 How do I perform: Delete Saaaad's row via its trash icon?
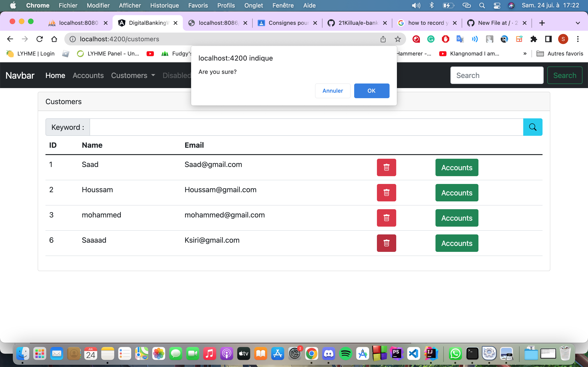tap(386, 243)
